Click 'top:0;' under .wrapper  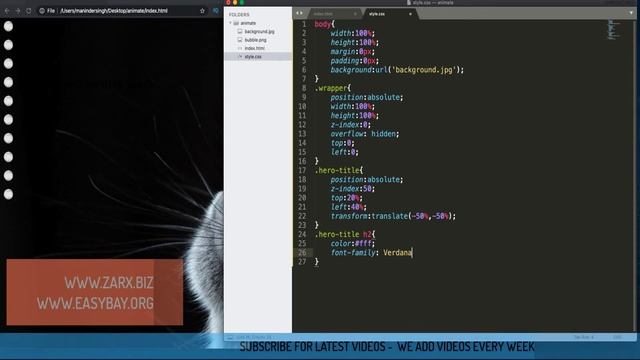pyautogui.click(x=342, y=143)
